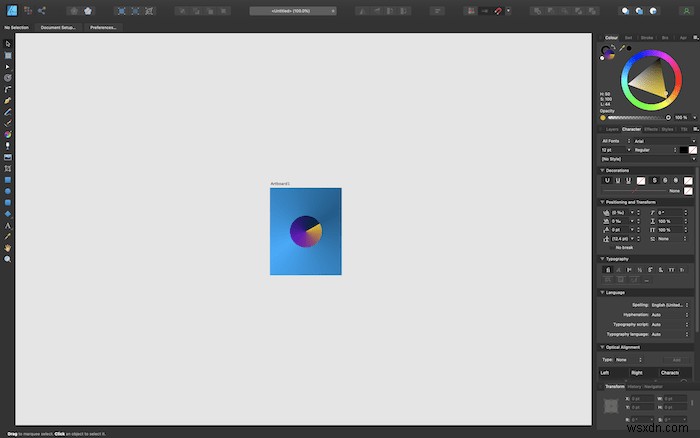The height and width of the screenshot is (438, 700).
Task: Select the Artistic Text tool
Action: click(8, 225)
